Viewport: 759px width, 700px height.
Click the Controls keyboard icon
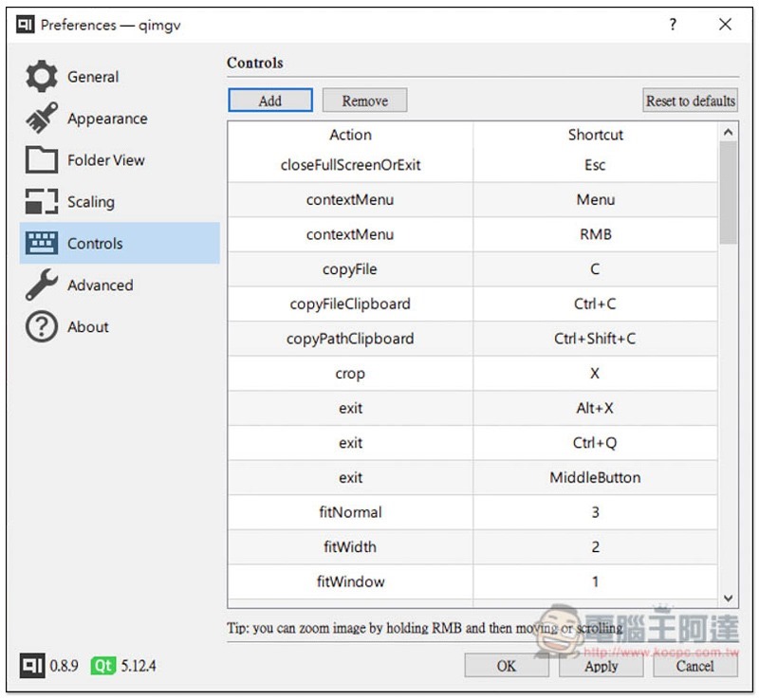click(42, 243)
